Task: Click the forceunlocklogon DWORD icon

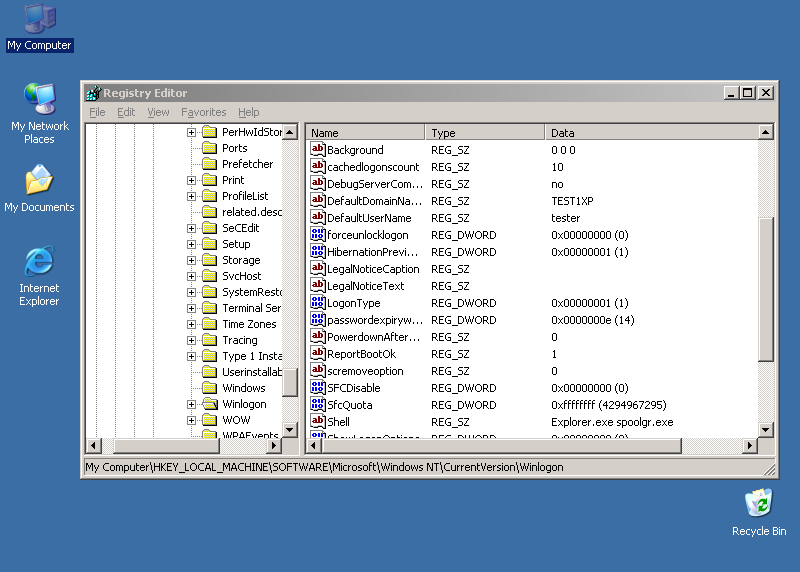Action: [x=317, y=235]
